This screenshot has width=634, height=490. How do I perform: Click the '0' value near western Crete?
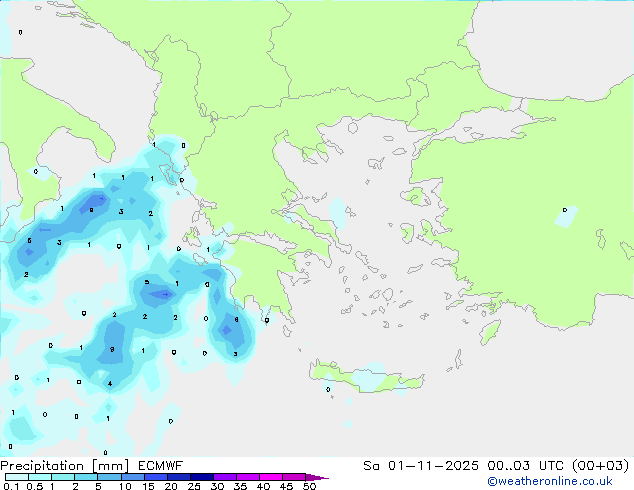point(328,389)
